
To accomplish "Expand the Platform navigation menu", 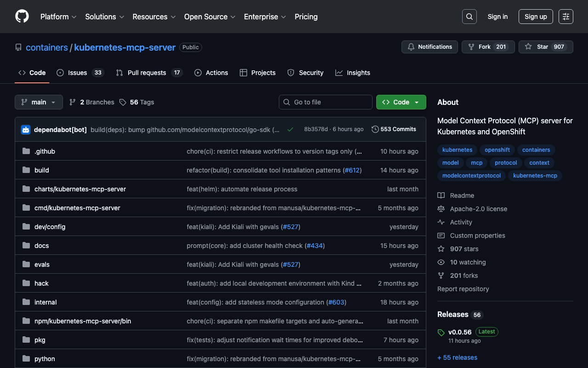I will [58, 17].
